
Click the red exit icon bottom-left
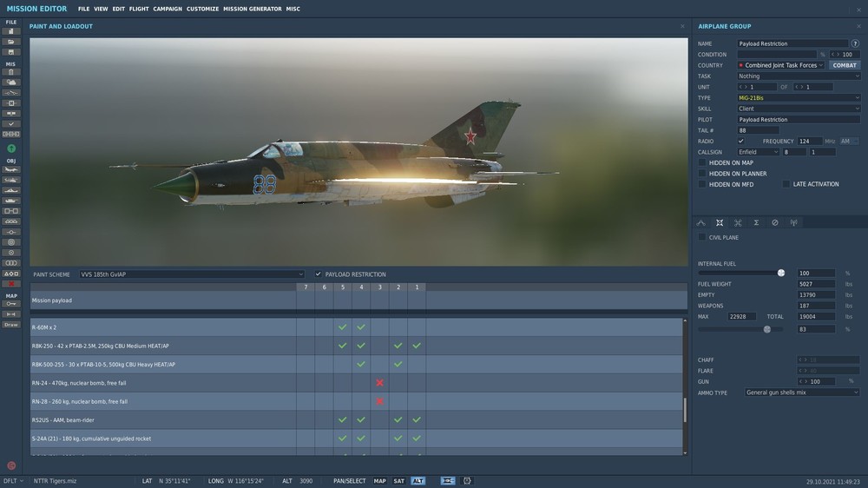pos(11,465)
